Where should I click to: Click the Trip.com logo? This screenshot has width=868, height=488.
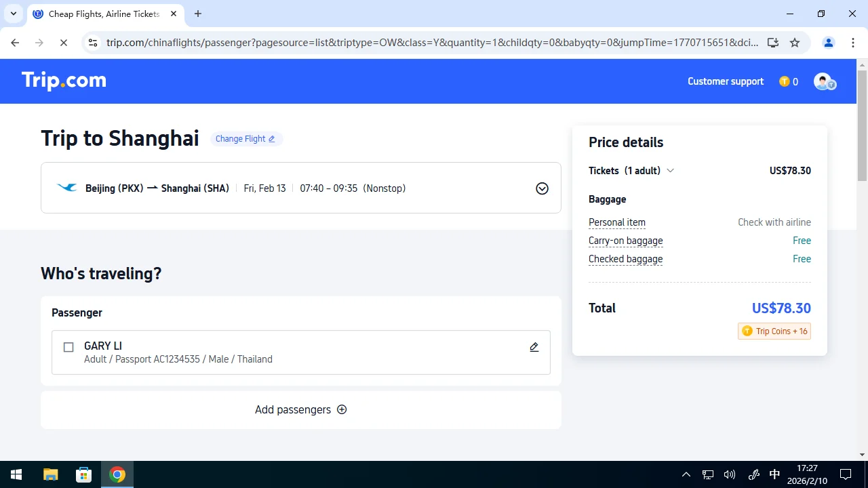pyautogui.click(x=64, y=80)
